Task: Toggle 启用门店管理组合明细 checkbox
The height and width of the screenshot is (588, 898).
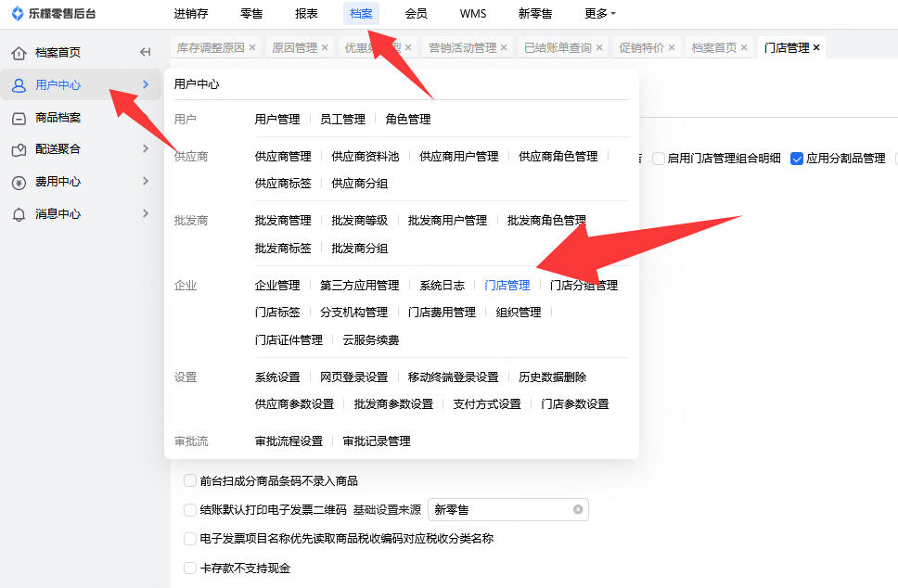Action: [x=659, y=159]
